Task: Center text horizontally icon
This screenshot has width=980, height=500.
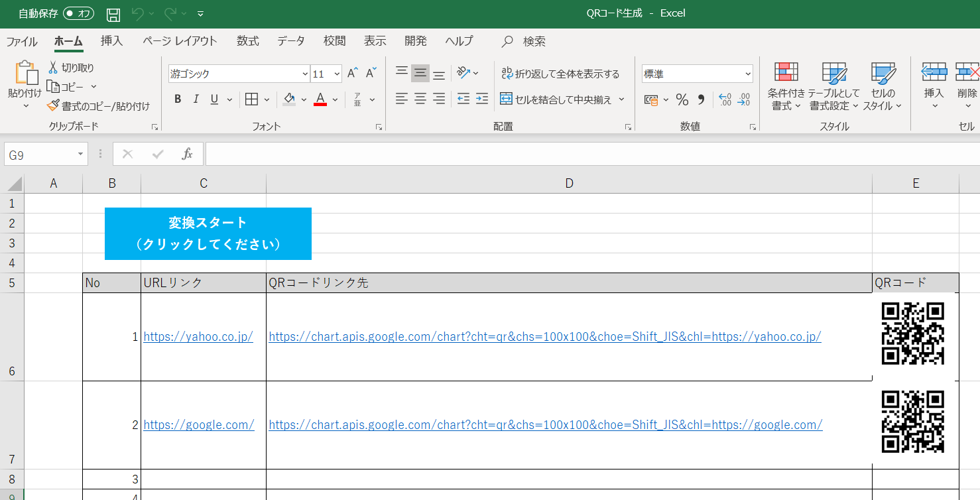Action: click(x=420, y=99)
